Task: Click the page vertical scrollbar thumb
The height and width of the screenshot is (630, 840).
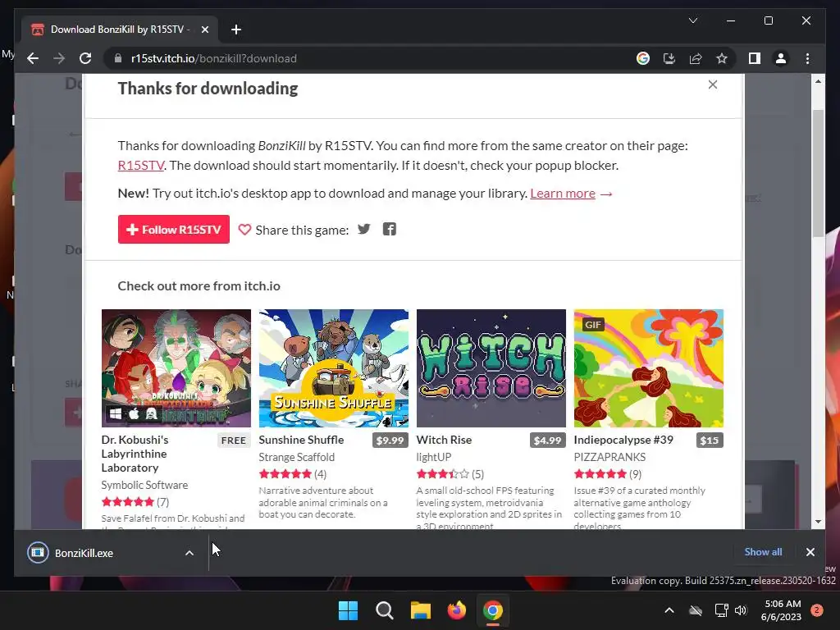Action: click(818, 172)
